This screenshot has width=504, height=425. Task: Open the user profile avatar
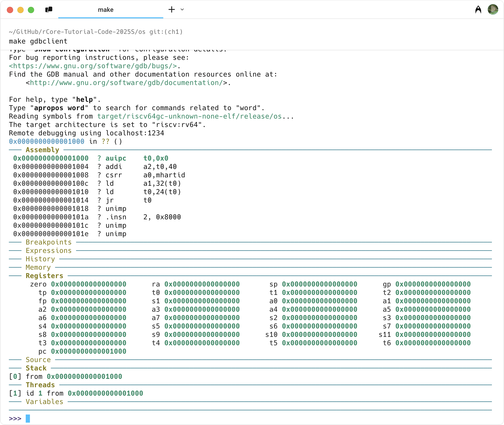493,10
